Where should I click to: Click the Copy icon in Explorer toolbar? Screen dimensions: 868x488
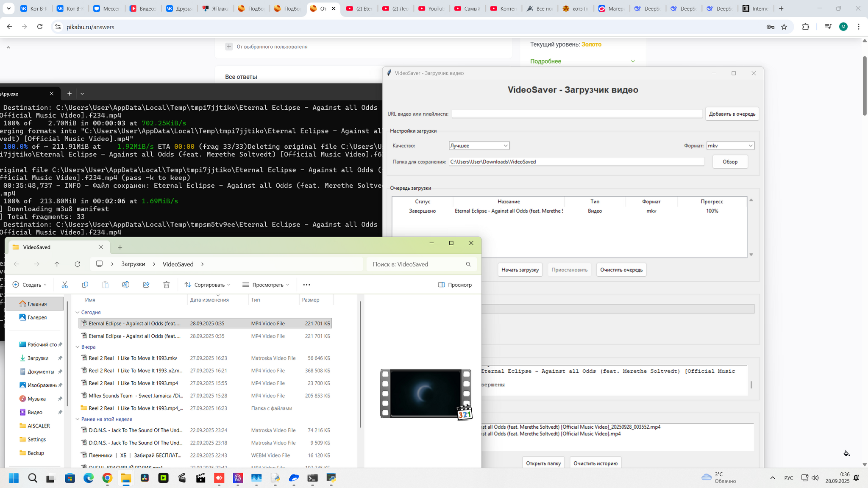click(x=85, y=285)
